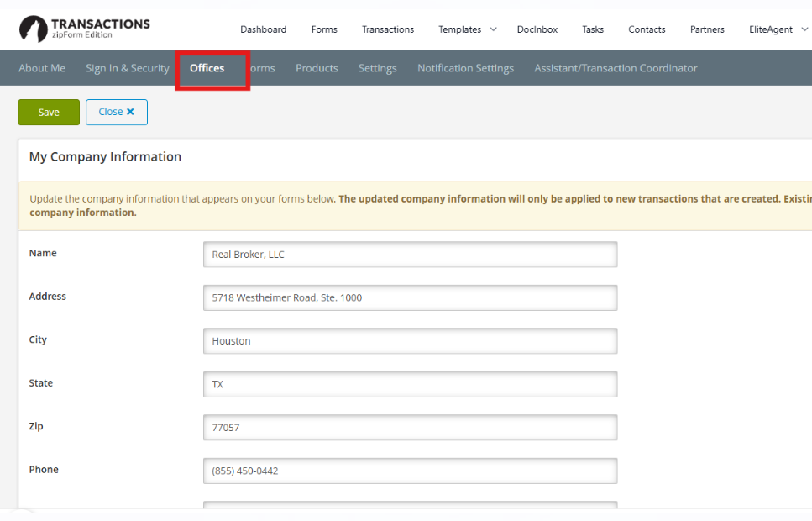This screenshot has height=521, width=812.
Task: Open the EliteAgent menu
Action: tap(771, 29)
